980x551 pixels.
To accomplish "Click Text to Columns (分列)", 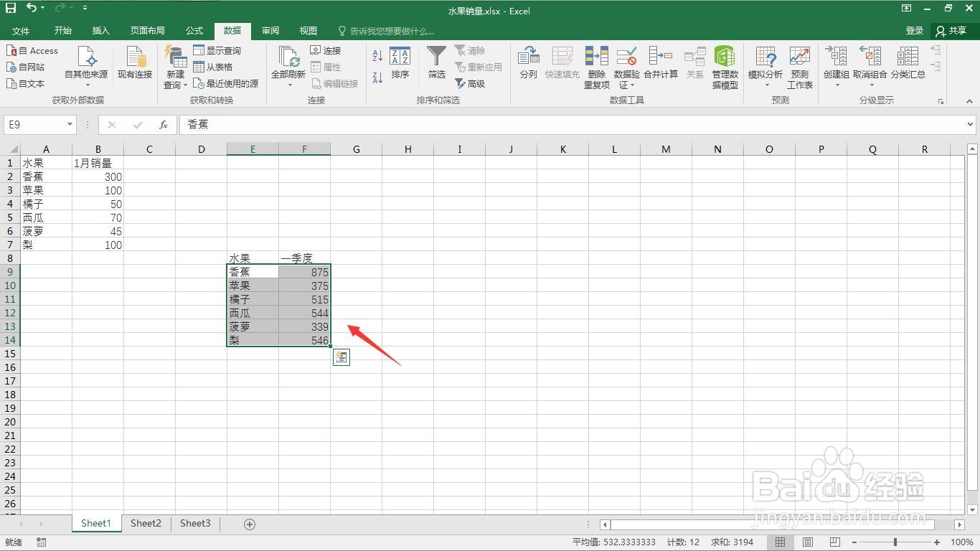I will coord(529,63).
